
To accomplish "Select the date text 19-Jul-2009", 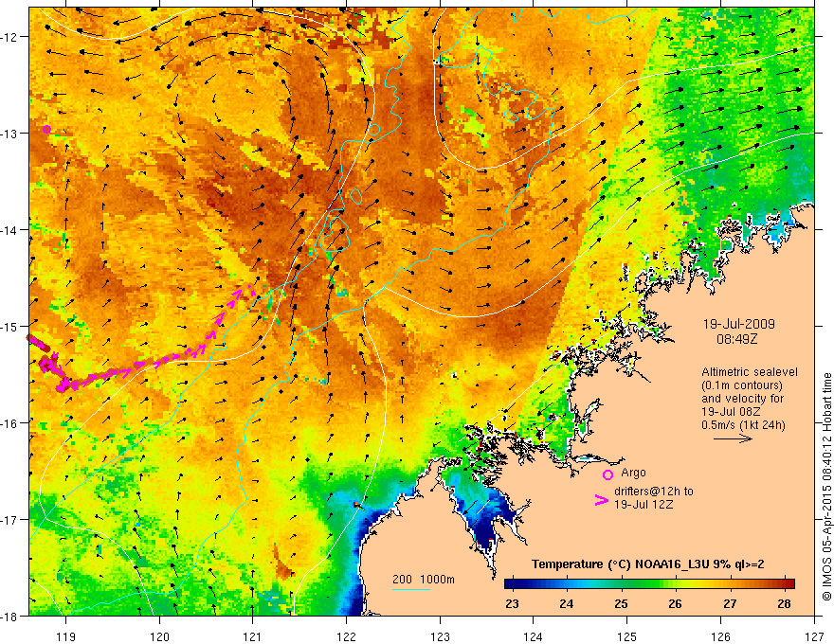I will (739, 324).
